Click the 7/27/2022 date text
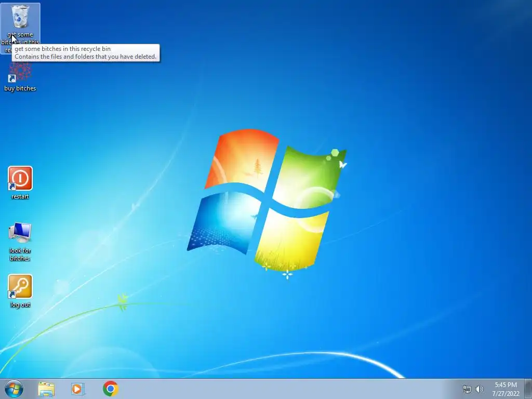This screenshot has height=399, width=532. pyautogui.click(x=506, y=394)
